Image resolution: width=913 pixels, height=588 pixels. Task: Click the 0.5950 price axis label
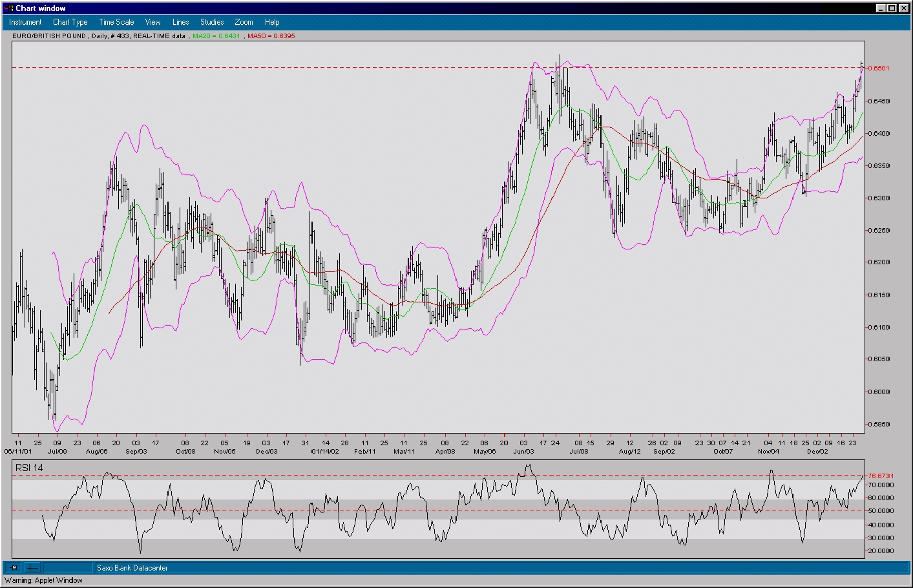[879, 425]
